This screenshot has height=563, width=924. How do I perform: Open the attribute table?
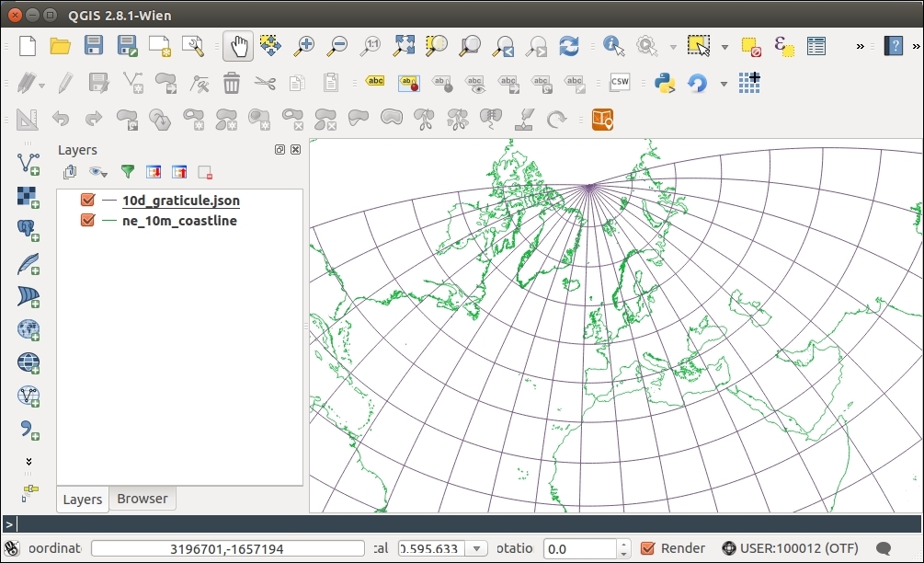point(816,45)
